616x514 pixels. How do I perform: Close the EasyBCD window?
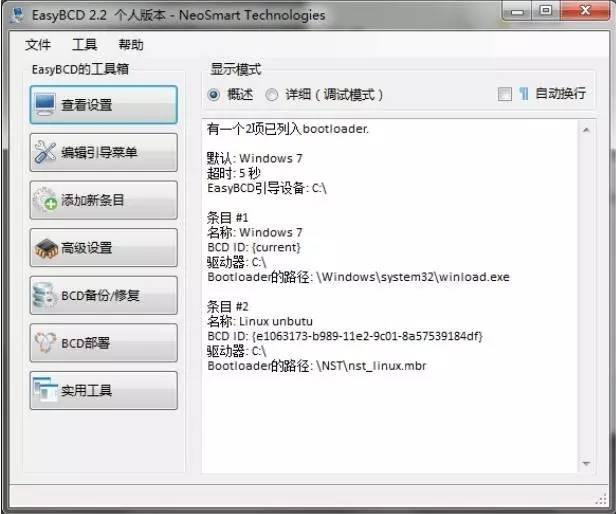click(x=585, y=11)
